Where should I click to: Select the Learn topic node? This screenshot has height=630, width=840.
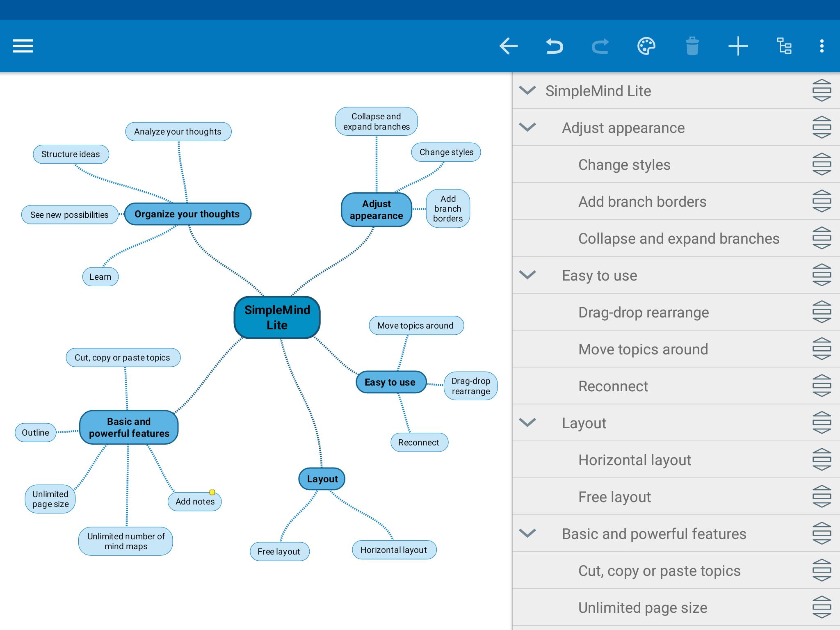pos(100,277)
